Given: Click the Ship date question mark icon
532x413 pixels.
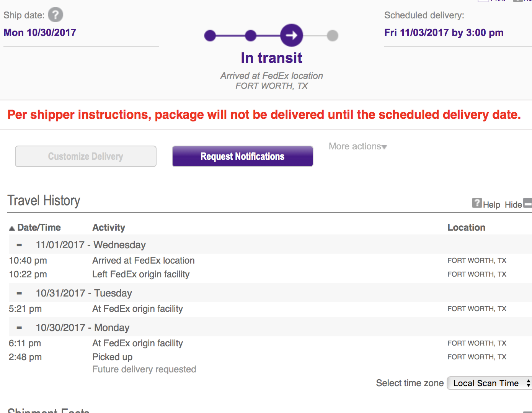Looking at the screenshot, I should [55, 15].
